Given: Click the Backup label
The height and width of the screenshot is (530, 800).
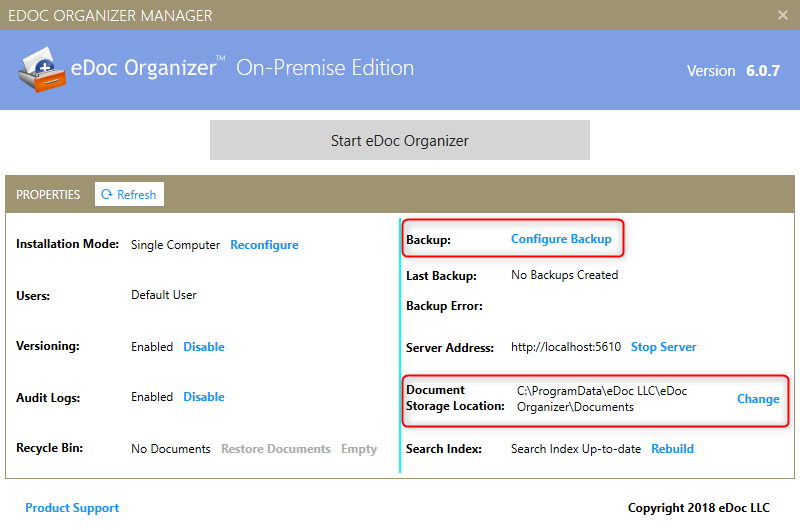Looking at the screenshot, I should (429, 240).
